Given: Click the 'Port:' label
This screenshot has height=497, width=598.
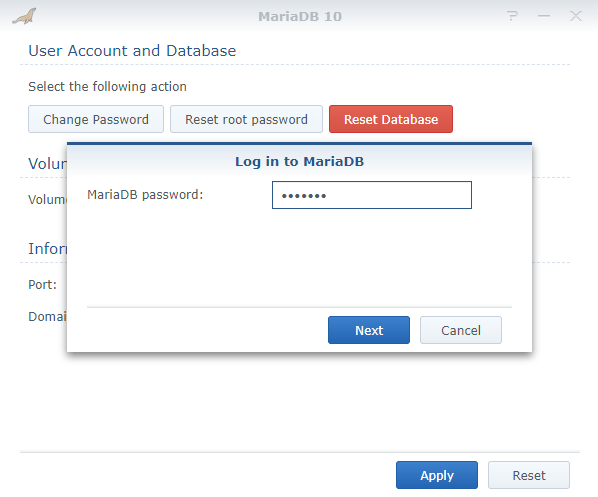Looking at the screenshot, I should coord(42,285).
